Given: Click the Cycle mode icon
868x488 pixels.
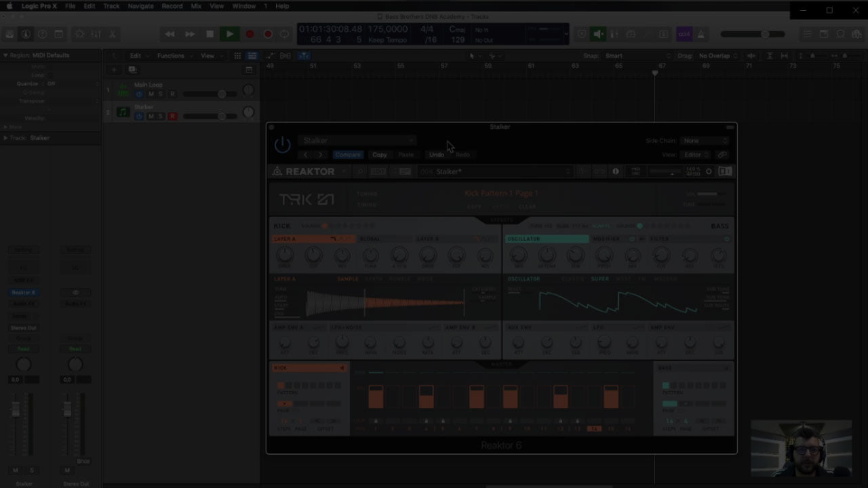Looking at the screenshot, I should click(x=285, y=34).
